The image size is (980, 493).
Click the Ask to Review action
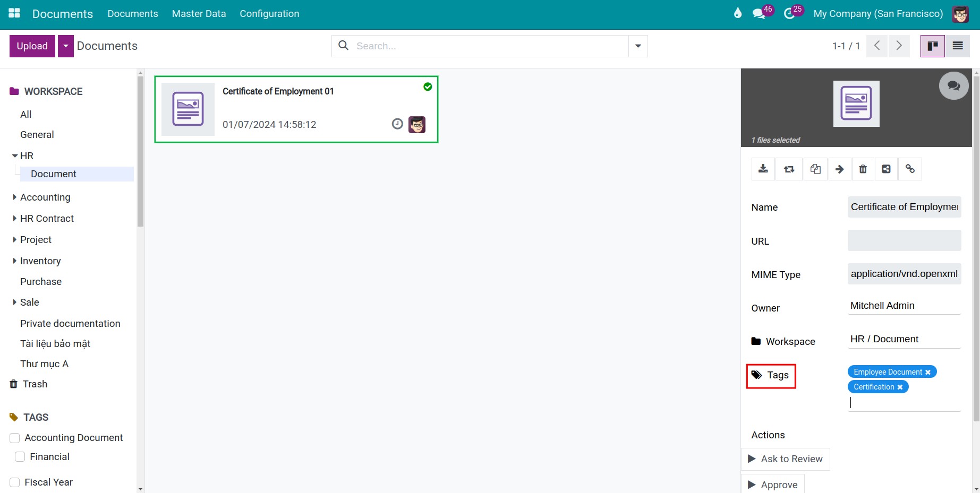(786, 459)
